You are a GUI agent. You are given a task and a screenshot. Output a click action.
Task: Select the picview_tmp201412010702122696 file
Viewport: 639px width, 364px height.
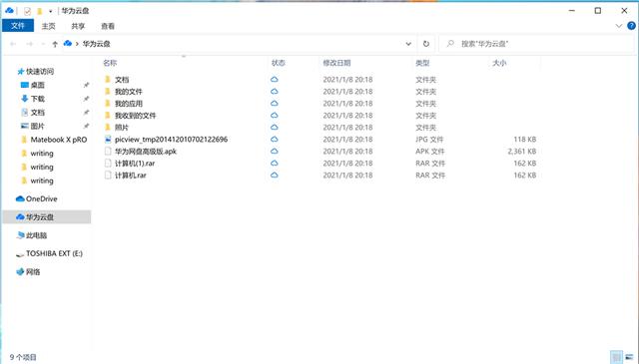(x=171, y=140)
